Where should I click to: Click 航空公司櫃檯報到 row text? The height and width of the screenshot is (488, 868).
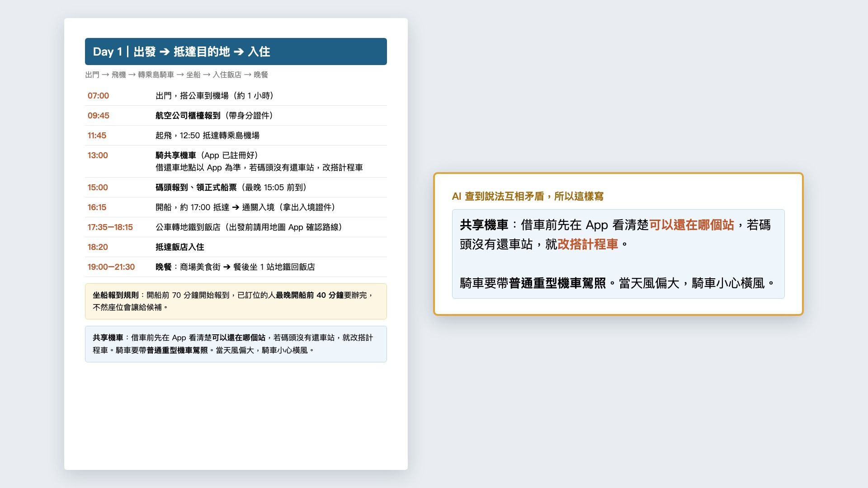(215, 116)
